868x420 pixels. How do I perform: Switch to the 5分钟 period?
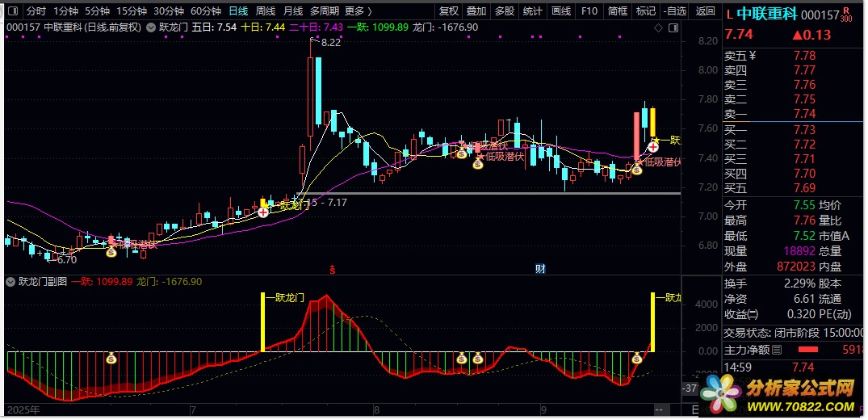tap(98, 10)
